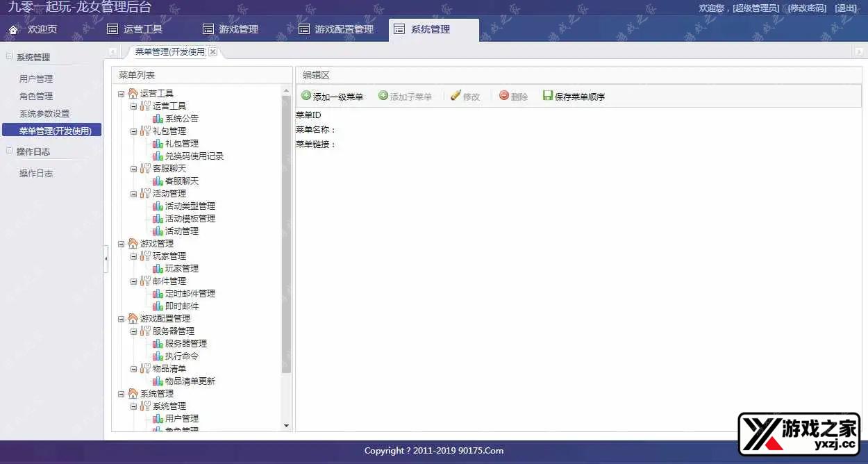Image resolution: width=868 pixels, height=464 pixels.
Task: Close the 菜单管理(开发使用) tab
Action: [x=212, y=52]
